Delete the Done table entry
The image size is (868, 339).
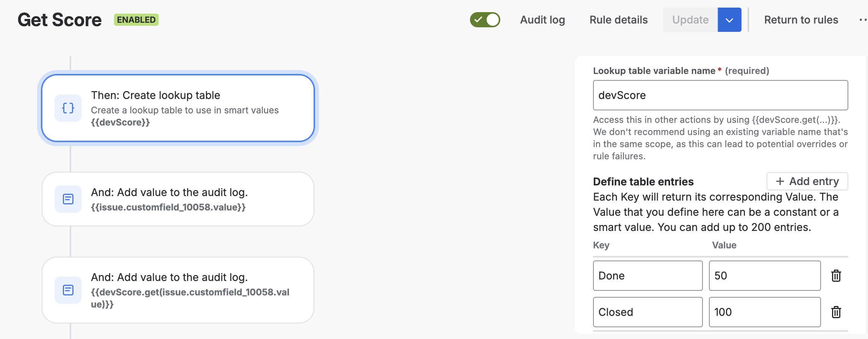click(x=836, y=276)
